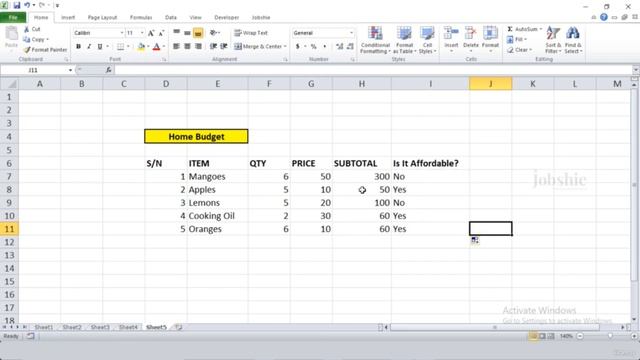Switch to the Sheet1 tab
Screen dimensions: 640x360
tap(44, 327)
